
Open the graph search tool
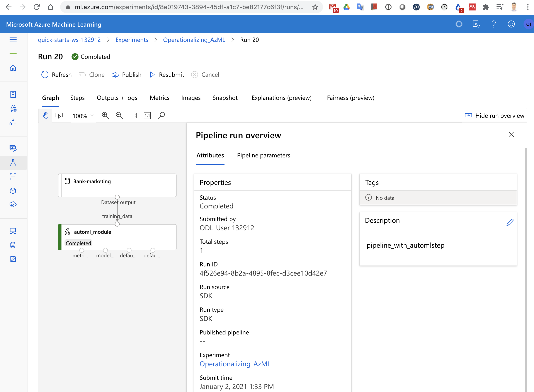161,116
